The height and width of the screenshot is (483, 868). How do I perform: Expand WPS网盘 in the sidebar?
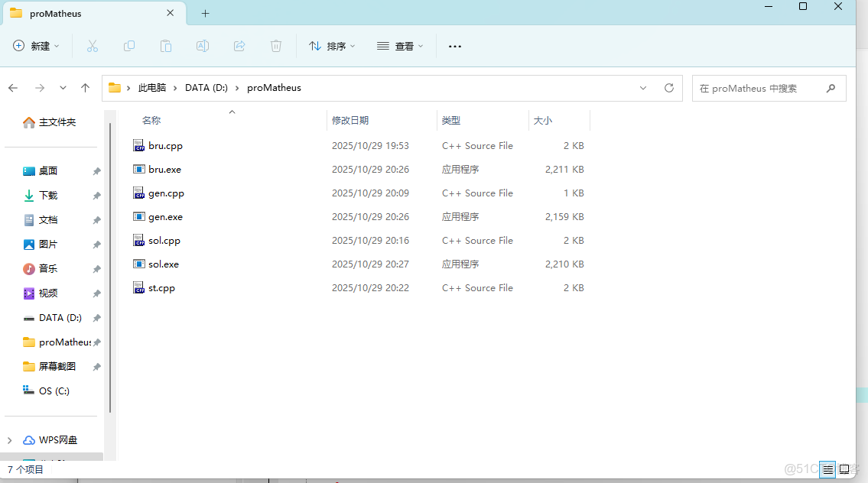[x=8, y=439]
